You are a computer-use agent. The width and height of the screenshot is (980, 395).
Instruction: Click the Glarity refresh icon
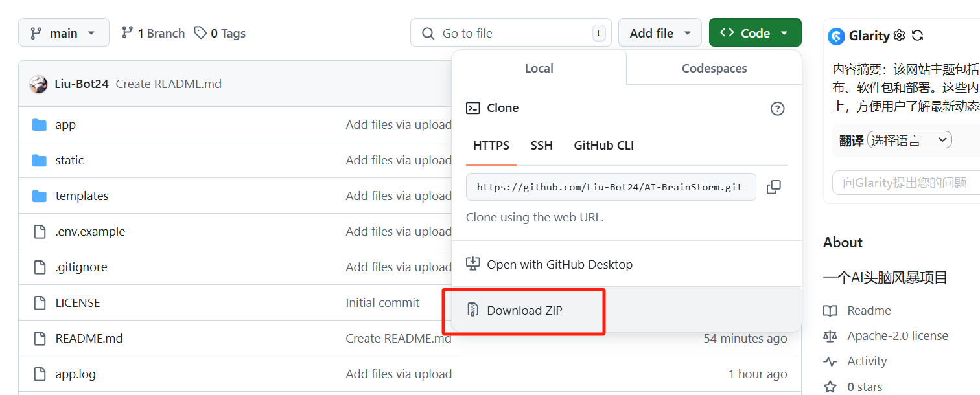pos(917,36)
